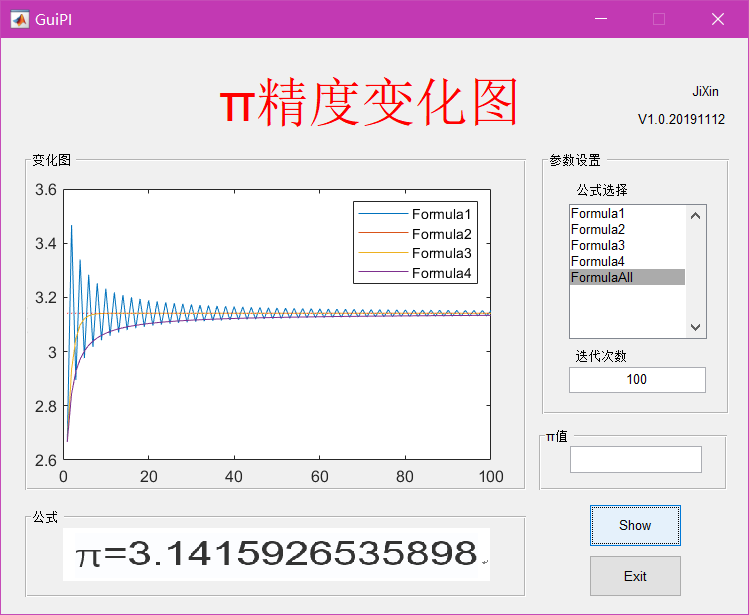This screenshot has height=615, width=749.
Task: Click the π=3.1415926535898 formula image
Action: pos(277,554)
